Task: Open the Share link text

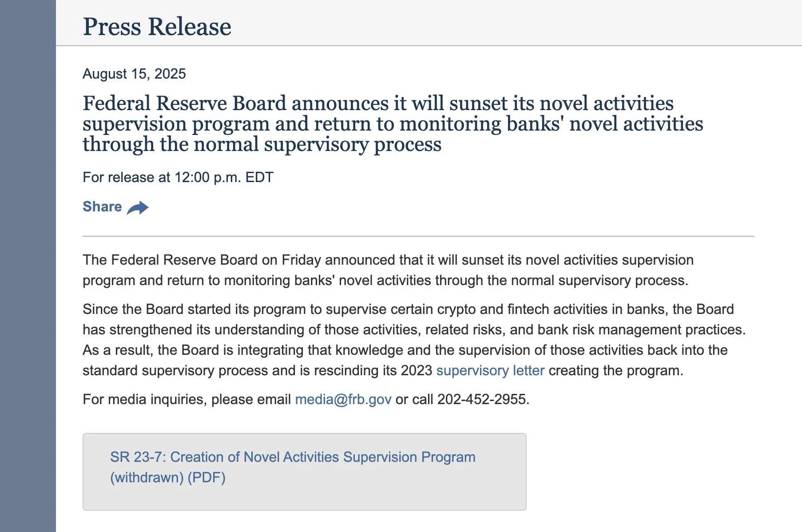Action: point(102,206)
